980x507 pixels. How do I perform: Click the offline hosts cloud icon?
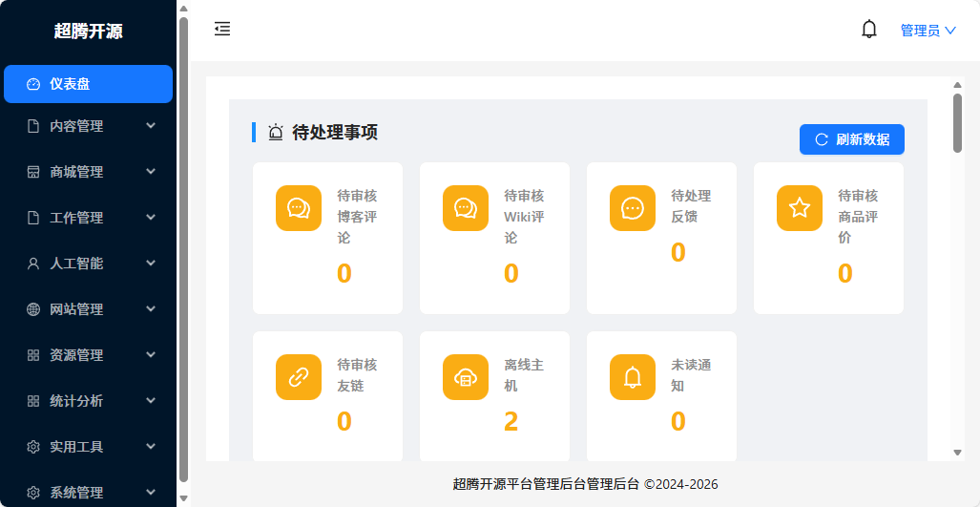click(466, 377)
